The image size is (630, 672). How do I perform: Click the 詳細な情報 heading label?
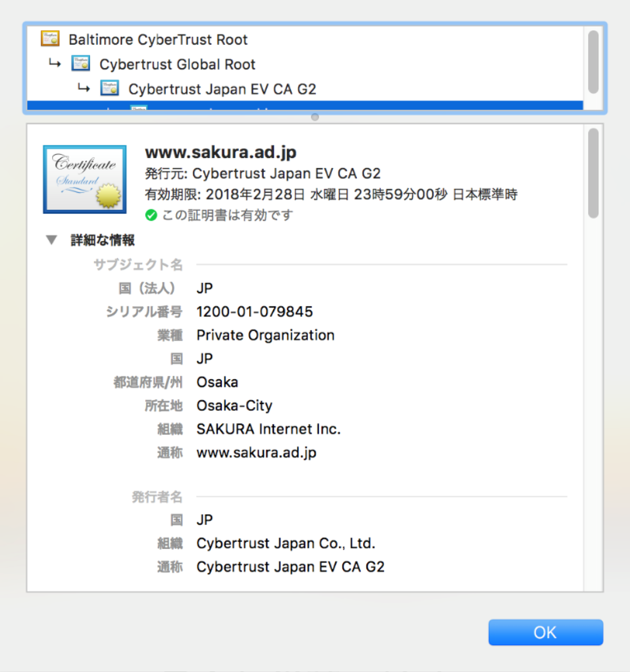pos(102,240)
